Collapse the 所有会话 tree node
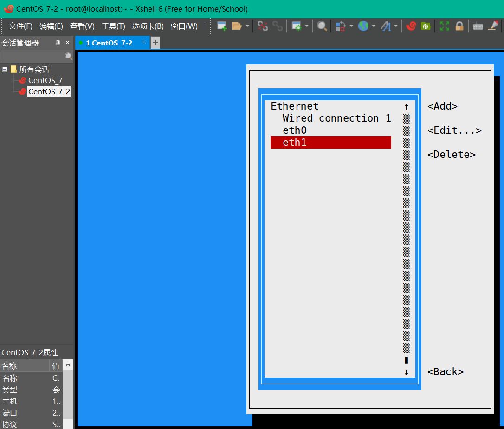Image resolution: width=504 pixels, height=429 pixels. tap(5, 69)
